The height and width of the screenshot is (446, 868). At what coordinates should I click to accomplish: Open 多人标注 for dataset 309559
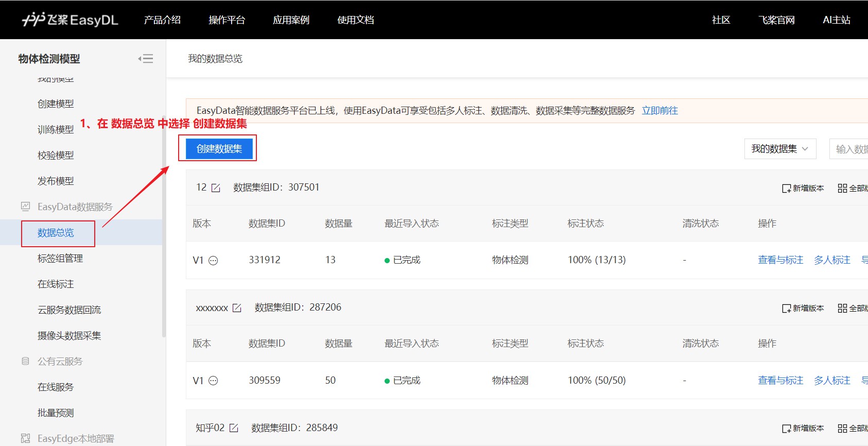(832, 381)
